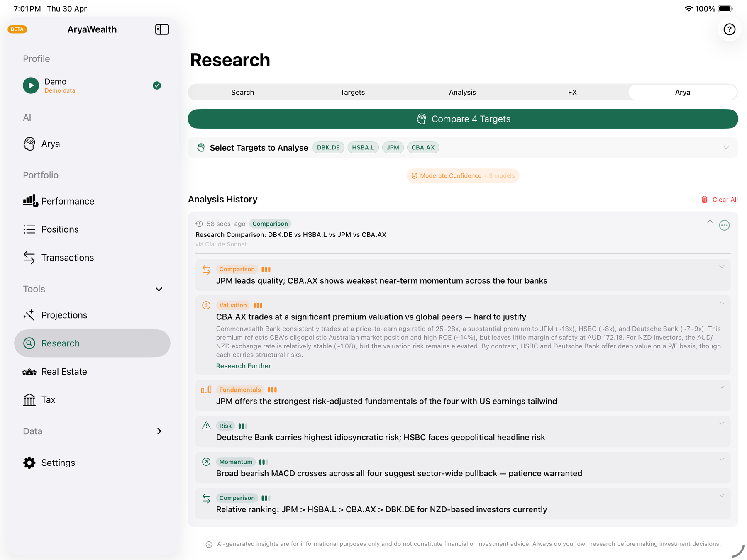Image resolution: width=747 pixels, height=560 pixels.
Task: Click the Fundamentals bar chart icon
Action: tap(206, 390)
